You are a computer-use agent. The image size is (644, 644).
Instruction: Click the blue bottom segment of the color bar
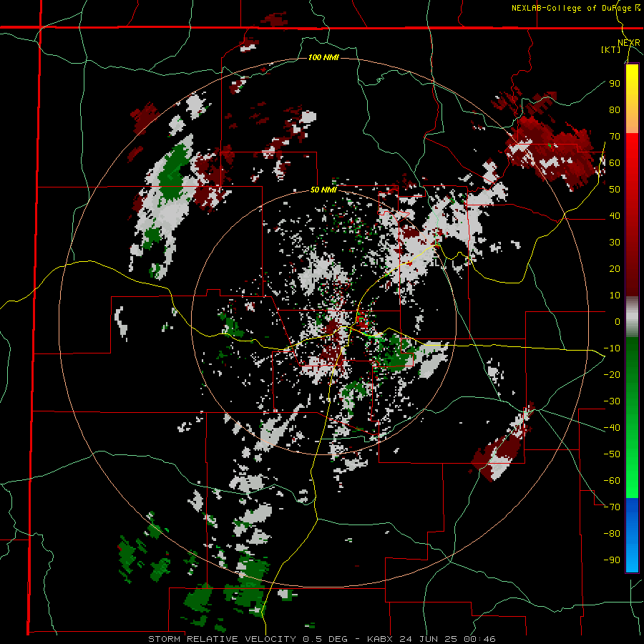click(x=632, y=535)
